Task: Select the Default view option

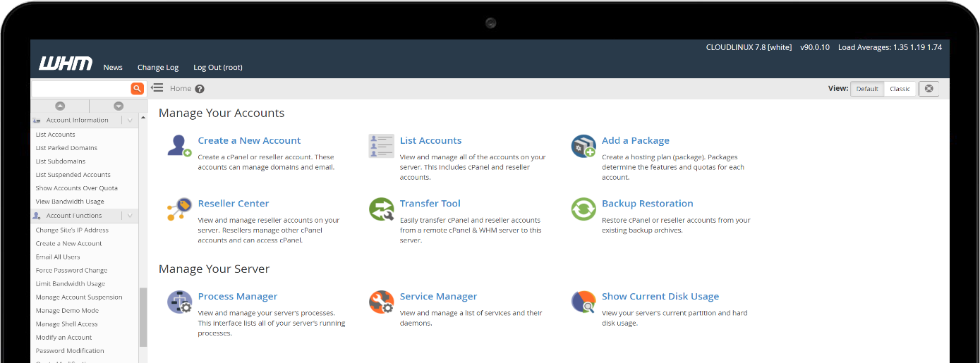Action: 867,89
